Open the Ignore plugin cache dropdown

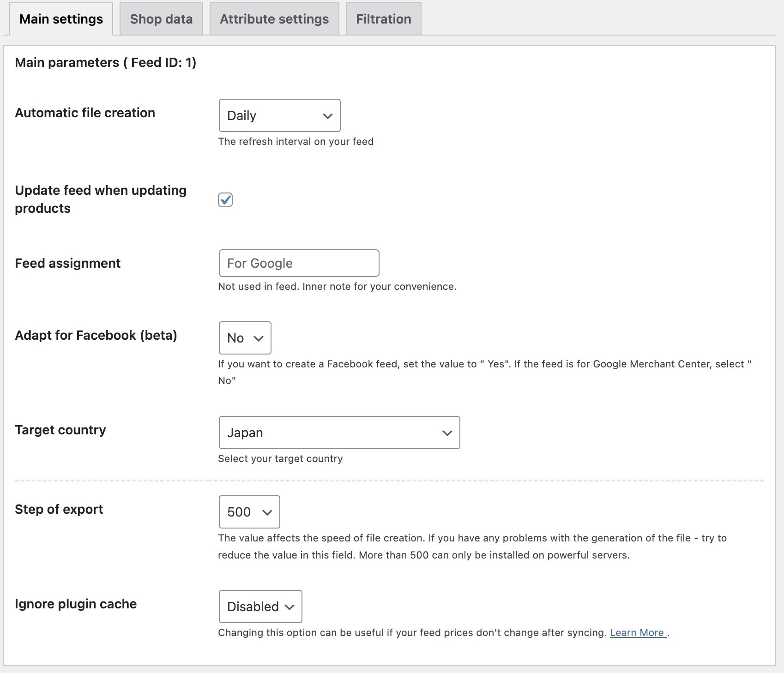coord(260,607)
